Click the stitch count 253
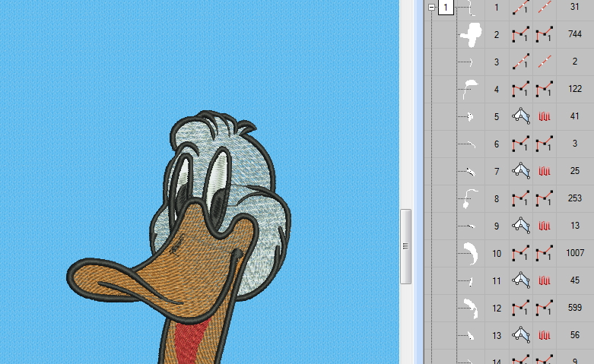Image resolution: width=594 pixels, height=364 pixels. click(x=575, y=198)
